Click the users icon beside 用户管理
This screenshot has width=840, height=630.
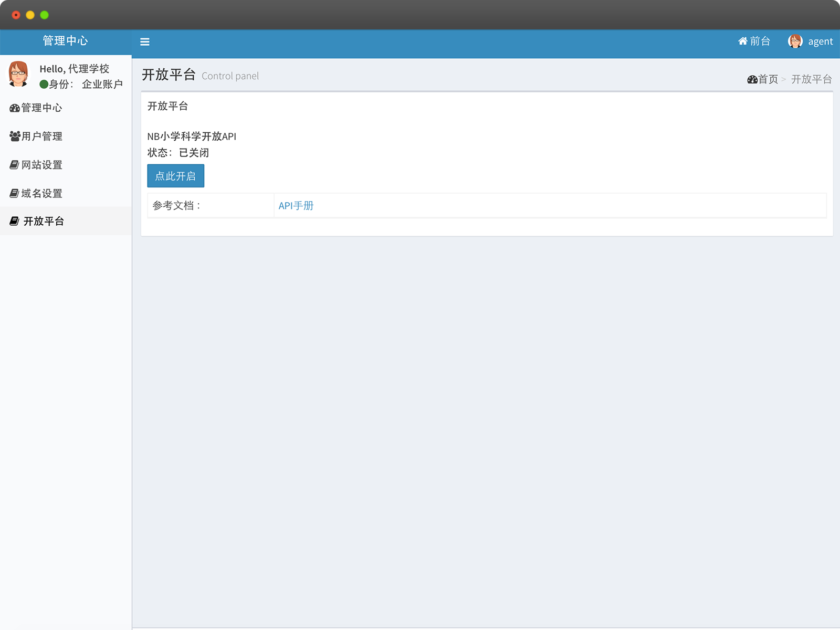point(15,136)
